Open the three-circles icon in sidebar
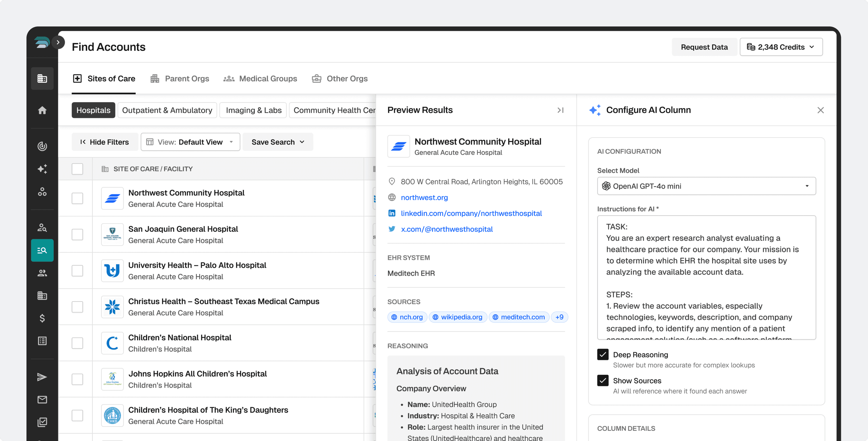 tap(42, 192)
